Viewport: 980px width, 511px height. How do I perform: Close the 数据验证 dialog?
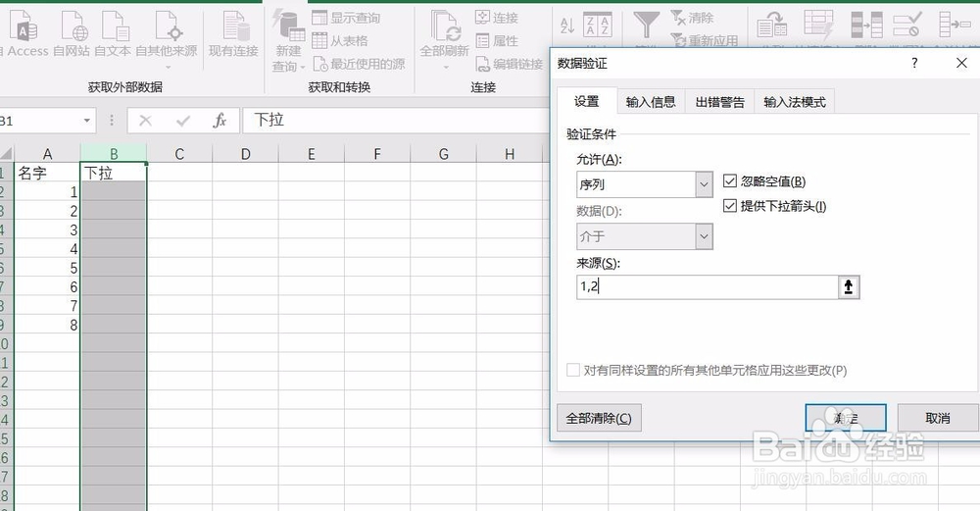click(x=962, y=63)
